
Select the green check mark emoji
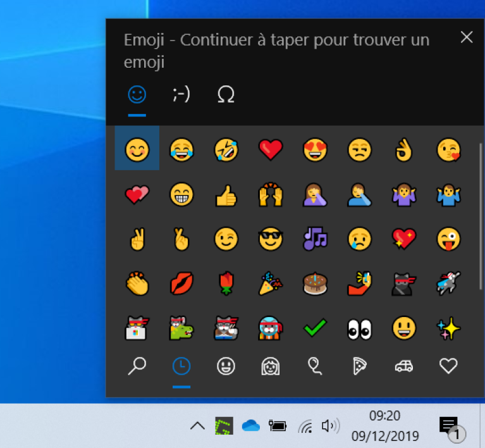pyautogui.click(x=314, y=328)
